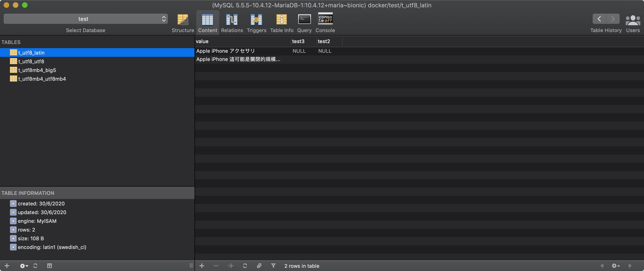Select the t_utf8mb4_big5 table

(37, 70)
